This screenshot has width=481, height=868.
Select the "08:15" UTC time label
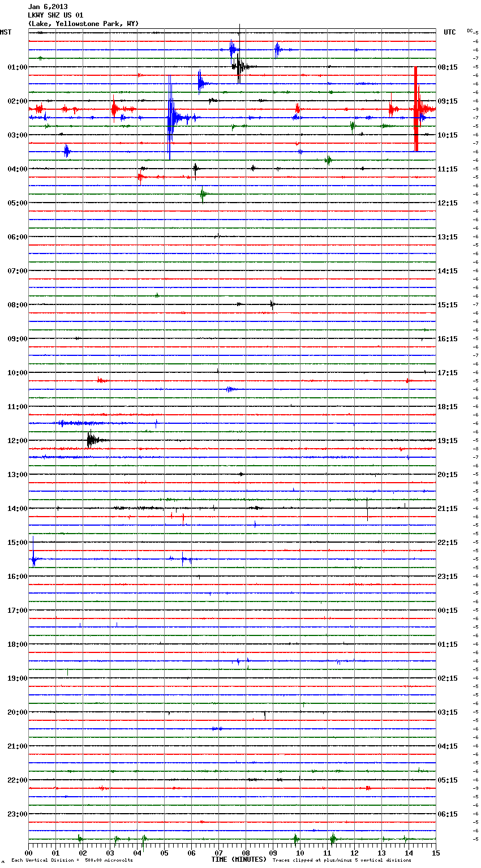coord(448,67)
